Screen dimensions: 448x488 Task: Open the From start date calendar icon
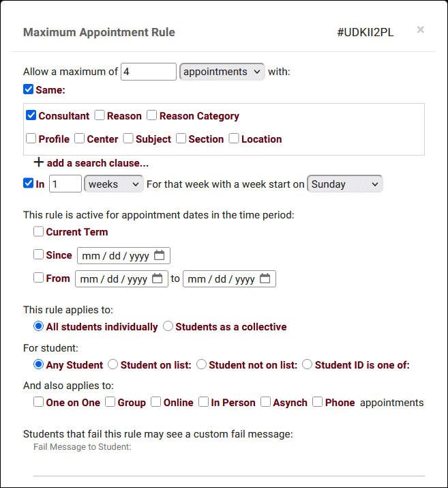[x=157, y=278]
